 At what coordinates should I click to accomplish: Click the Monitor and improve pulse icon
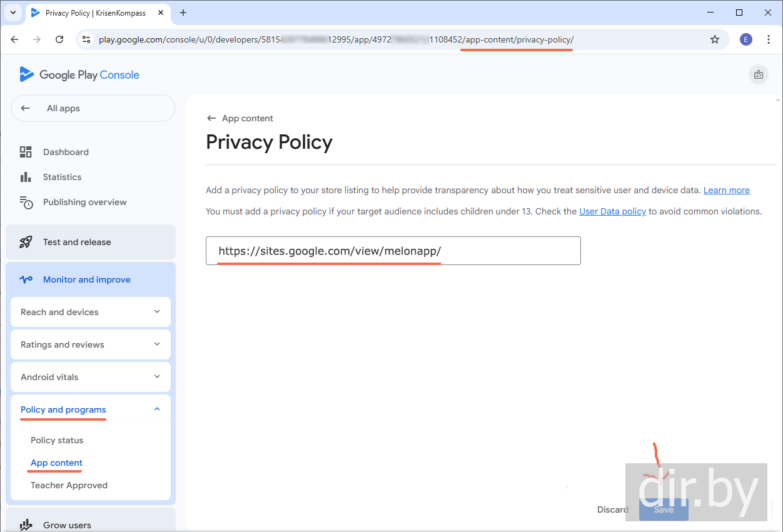click(x=26, y=279)
